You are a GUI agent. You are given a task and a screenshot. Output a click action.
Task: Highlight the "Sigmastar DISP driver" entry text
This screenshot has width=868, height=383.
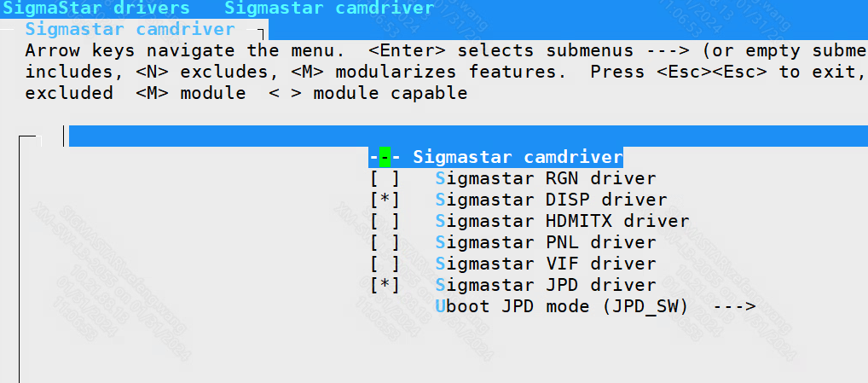(551, 200)
